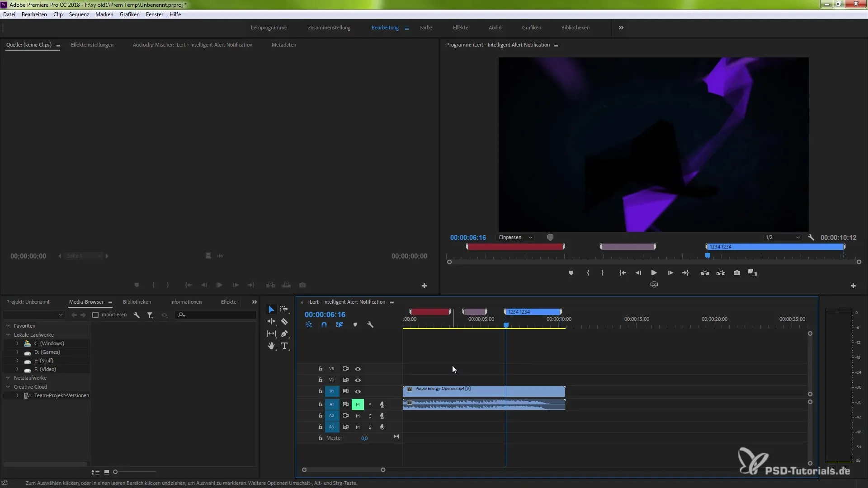Viewport: 868px width, 488px height.
Task: Check the Importieren checkbox
Action: [x=95, y=315]
